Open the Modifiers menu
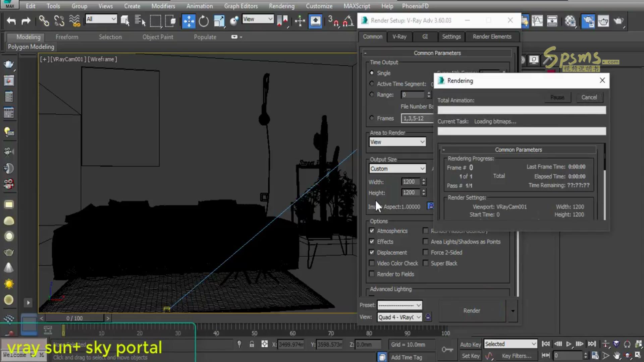This screenshot has width=644, height=362. point(163,6)
